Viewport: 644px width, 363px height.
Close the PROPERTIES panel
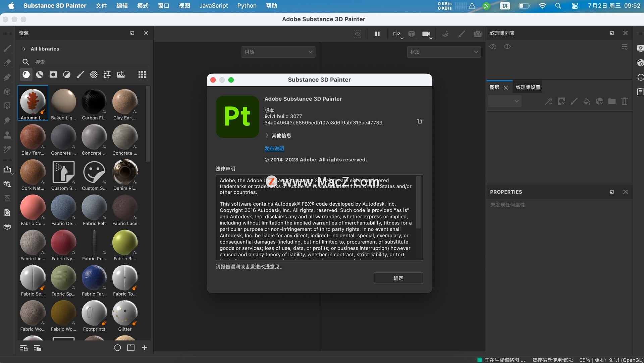pyautogui.click(x=625, y=192)
